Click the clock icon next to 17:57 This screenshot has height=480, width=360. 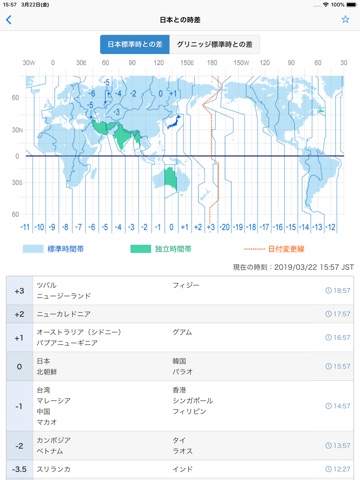click(328, 314)
